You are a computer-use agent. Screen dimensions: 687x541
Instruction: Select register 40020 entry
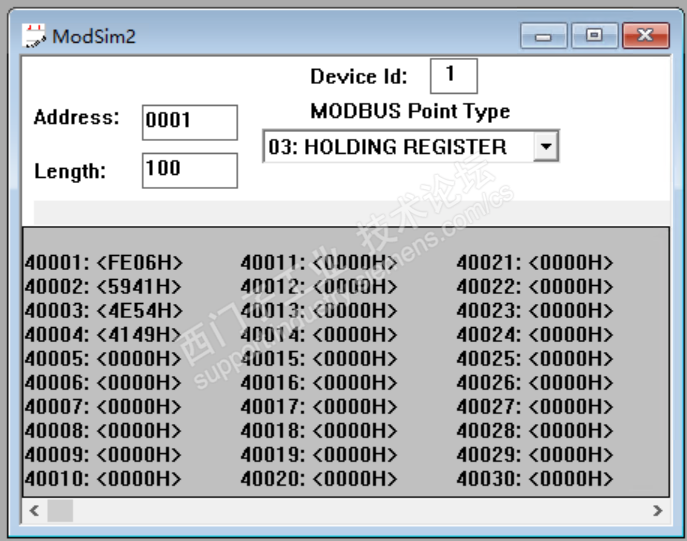319,479
